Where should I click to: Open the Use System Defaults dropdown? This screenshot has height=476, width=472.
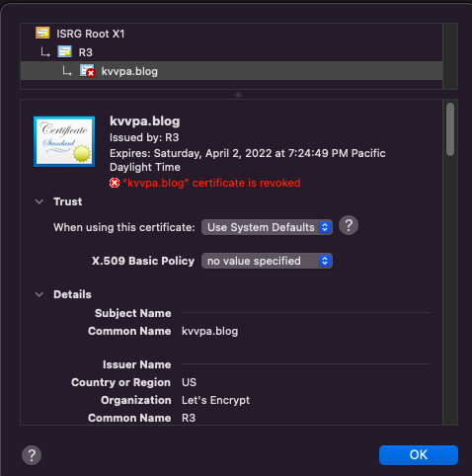(267, 227)
